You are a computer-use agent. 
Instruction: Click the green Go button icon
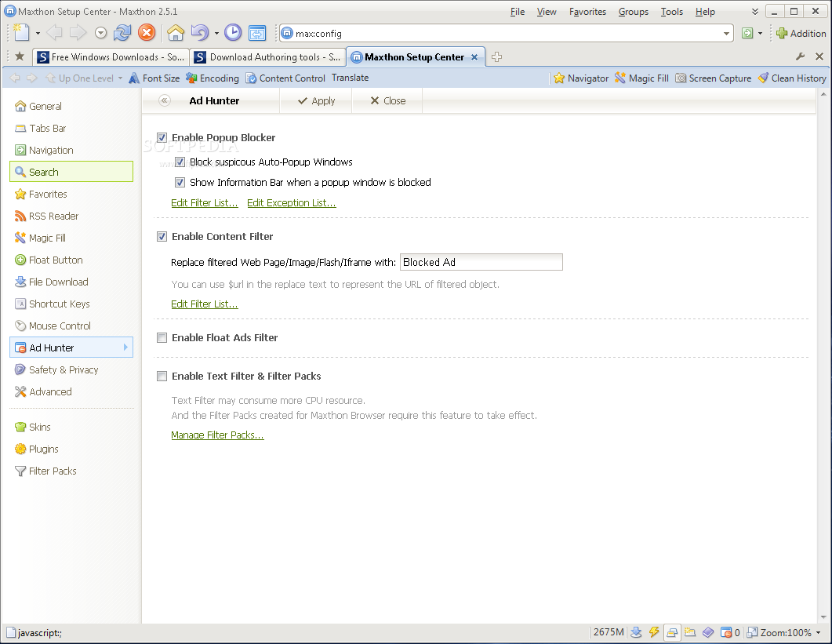pyautogui.click(x=747, y=34)
